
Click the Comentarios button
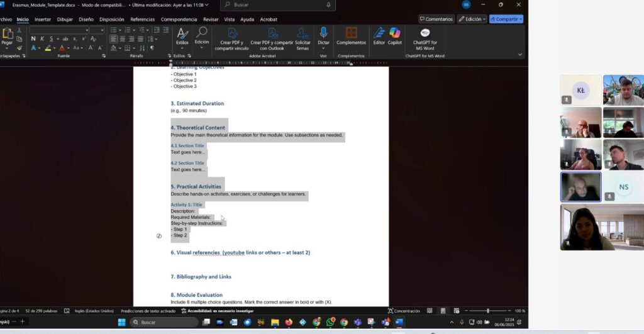(x=436, y=19)
